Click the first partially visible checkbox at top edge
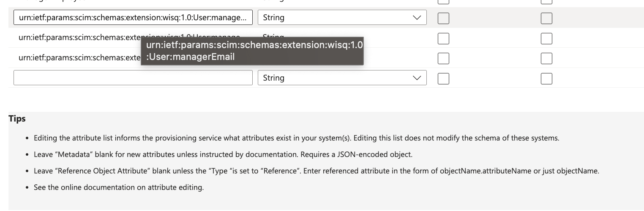The height and width of the screenshot is (211, 644). [x=443, y=2]
